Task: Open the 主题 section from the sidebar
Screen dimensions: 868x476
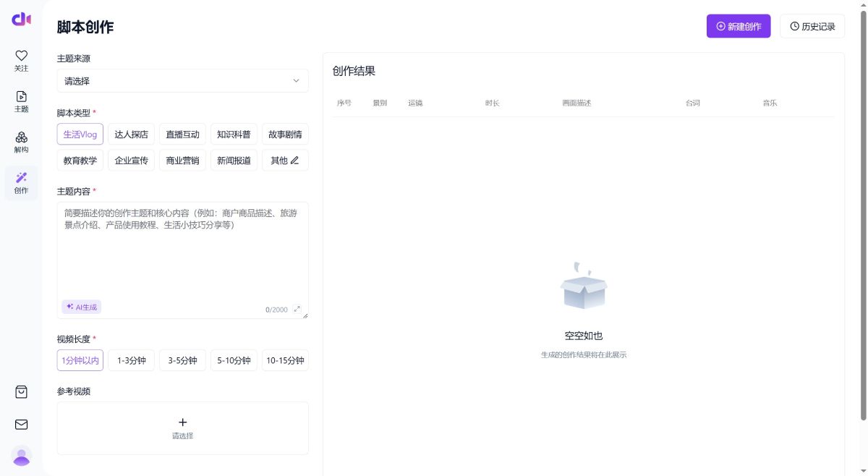Action: click(x=21, y=101)
